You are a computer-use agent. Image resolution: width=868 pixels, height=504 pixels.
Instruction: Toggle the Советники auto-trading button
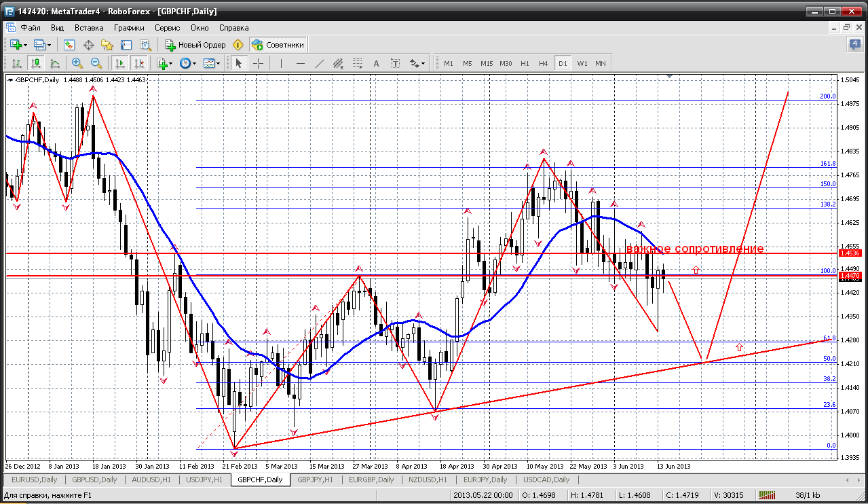click(x=278, y=45)
